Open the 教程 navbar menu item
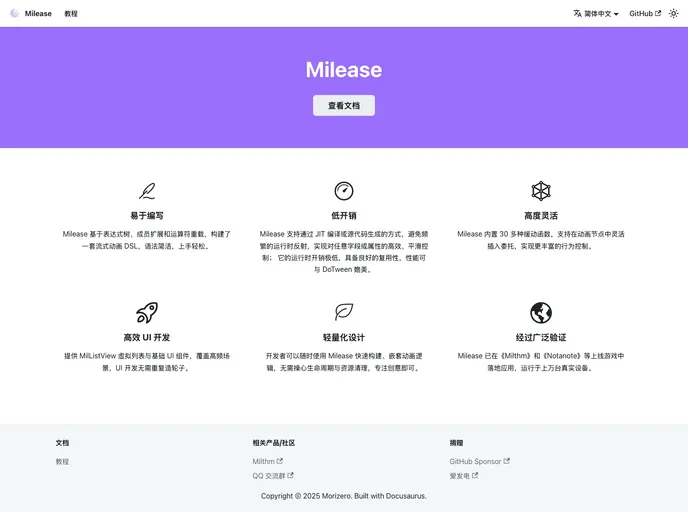Image resolution: width=688 pixels, height=512 pixels. (x=71, y=14)
